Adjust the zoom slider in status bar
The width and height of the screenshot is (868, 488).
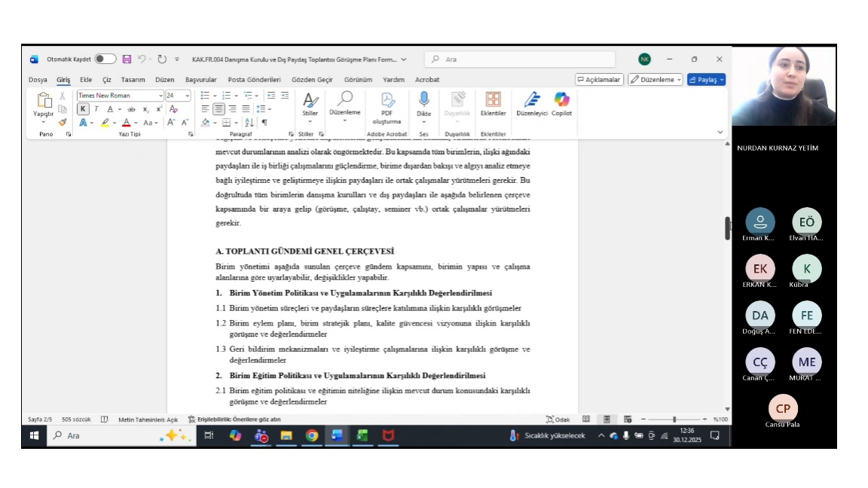(674, 419)
